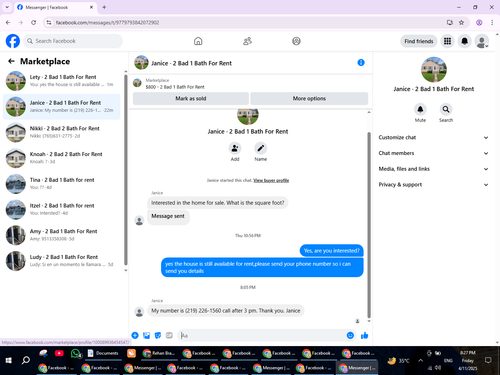Mute the conversation with the bell icon
500x375 pixels.
[420, 109]
